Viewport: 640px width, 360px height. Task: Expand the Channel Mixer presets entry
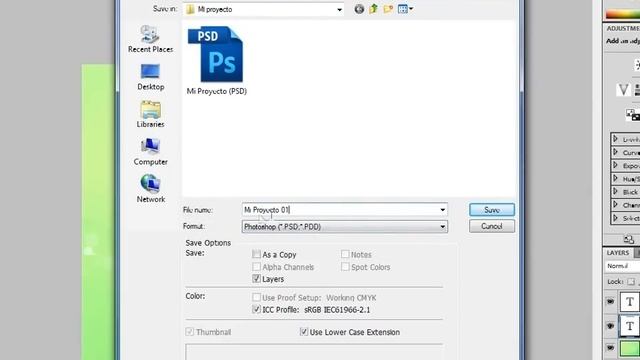616,204
